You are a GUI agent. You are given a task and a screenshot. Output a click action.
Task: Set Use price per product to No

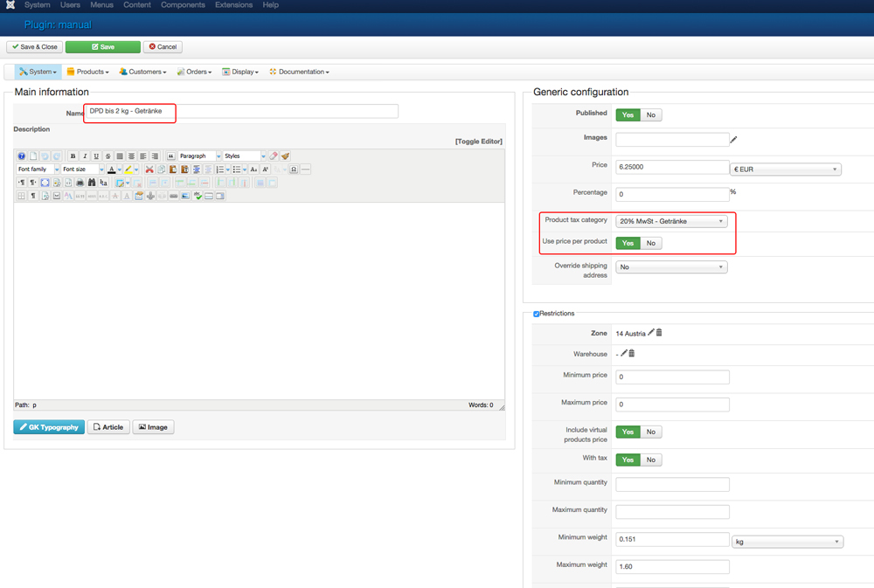(x=651, y=243)
